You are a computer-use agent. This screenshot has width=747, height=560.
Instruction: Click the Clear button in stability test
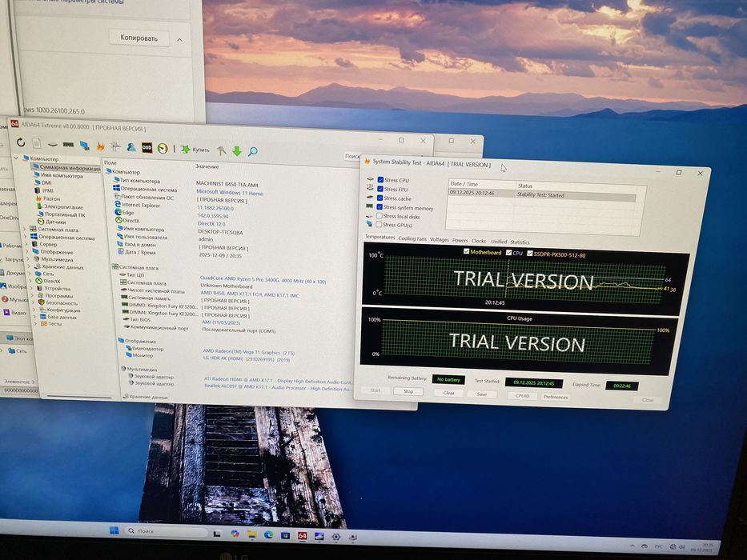pos(449,393)
